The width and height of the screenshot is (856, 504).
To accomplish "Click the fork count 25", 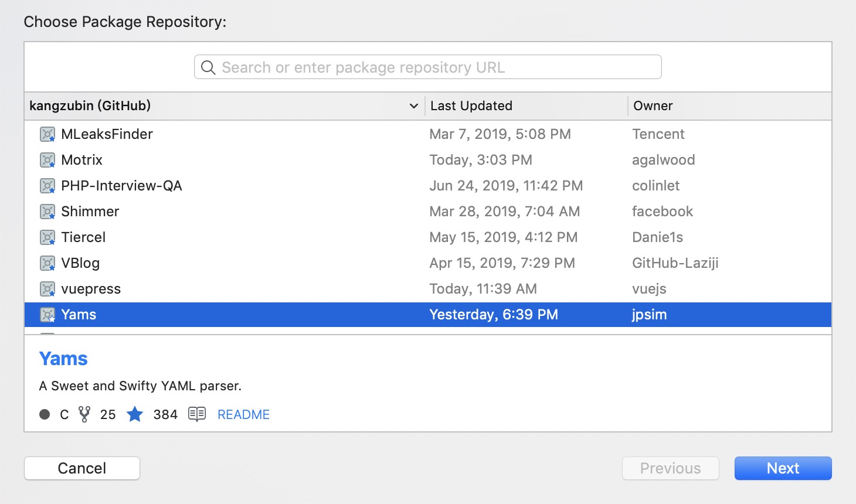I will pyautogui.click(x=108, y=414).
